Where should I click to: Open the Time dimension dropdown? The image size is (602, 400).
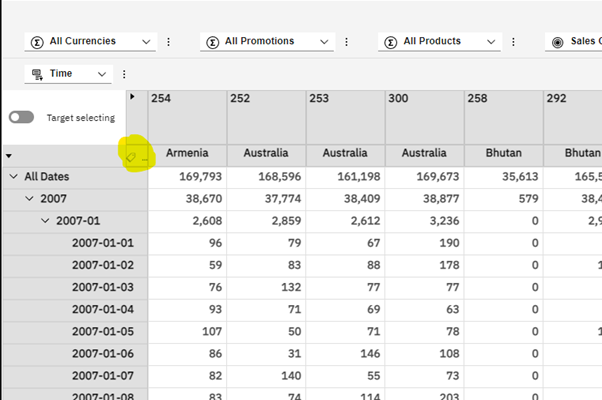point(103,74)
